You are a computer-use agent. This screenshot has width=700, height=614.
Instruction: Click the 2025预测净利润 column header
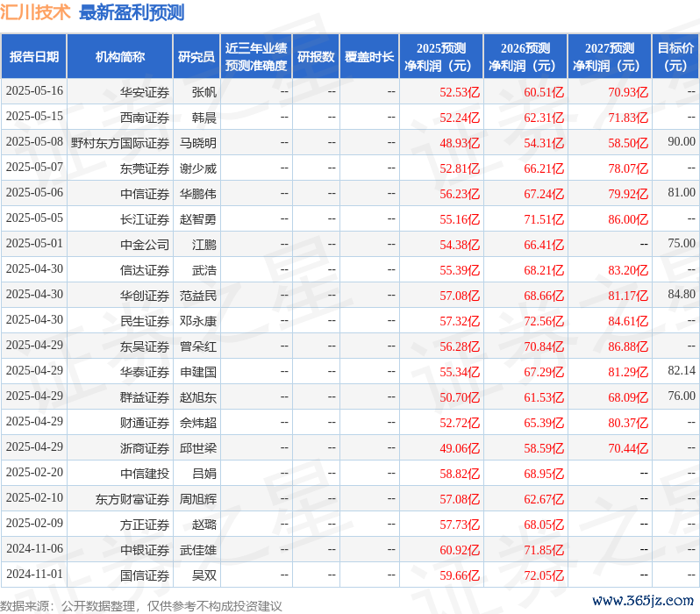coord(441,57)
